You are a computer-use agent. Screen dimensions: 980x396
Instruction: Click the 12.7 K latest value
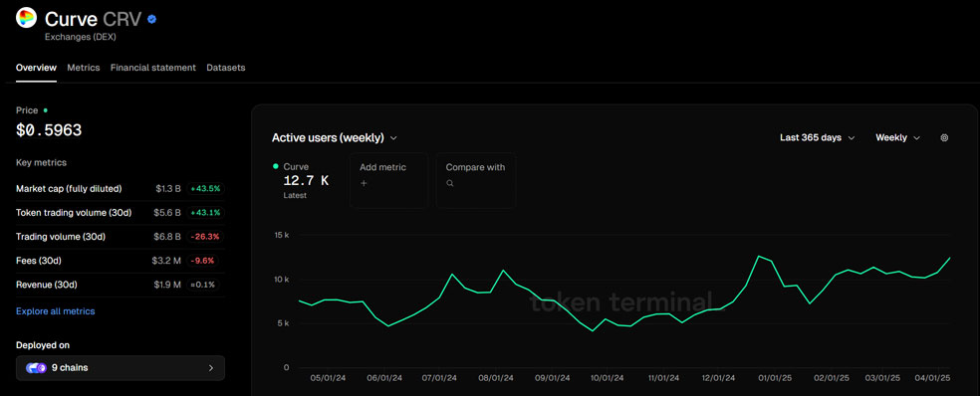point(307,181)
